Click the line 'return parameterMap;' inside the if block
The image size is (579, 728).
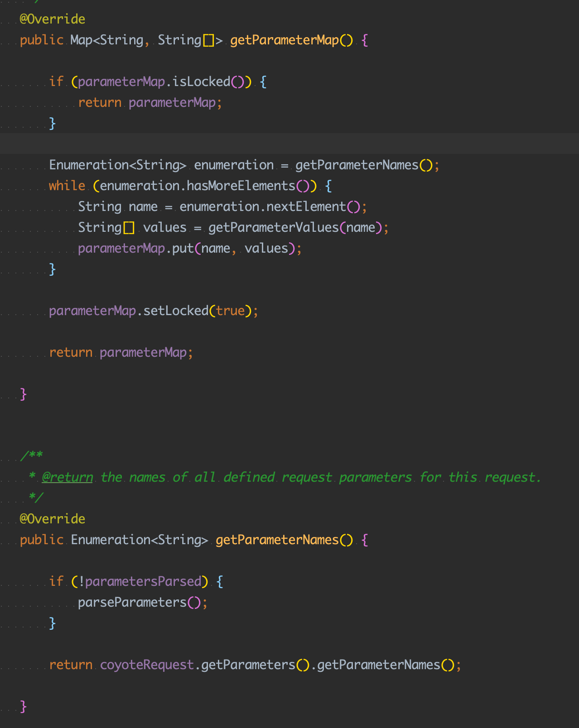150,102
